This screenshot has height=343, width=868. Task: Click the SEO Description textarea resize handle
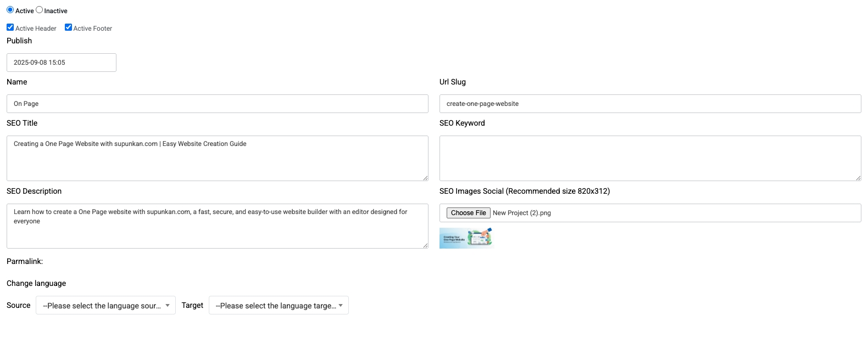point(425,245)
